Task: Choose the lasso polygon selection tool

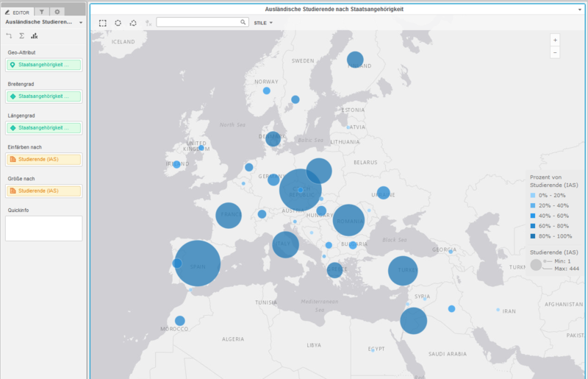Action: (133, 23)
